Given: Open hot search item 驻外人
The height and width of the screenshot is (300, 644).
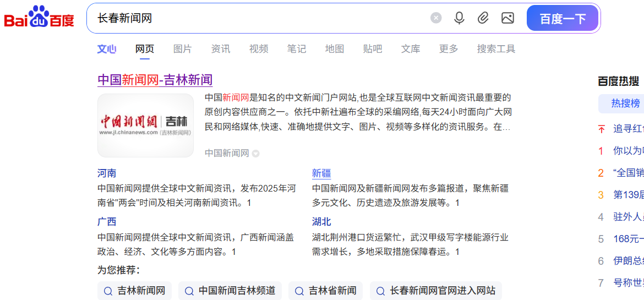Looking at the screenshot, I should click(x=629, y=216).
